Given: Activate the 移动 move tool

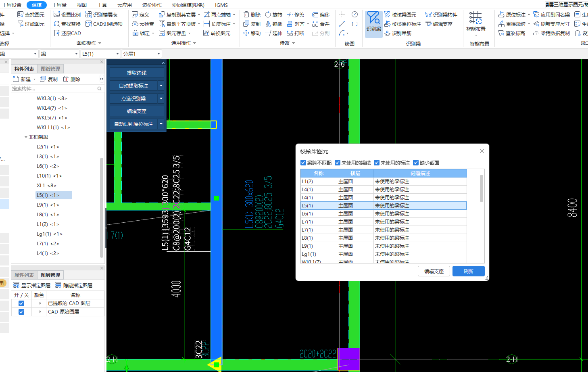Looking at the screenshot, I should (252, 33).
